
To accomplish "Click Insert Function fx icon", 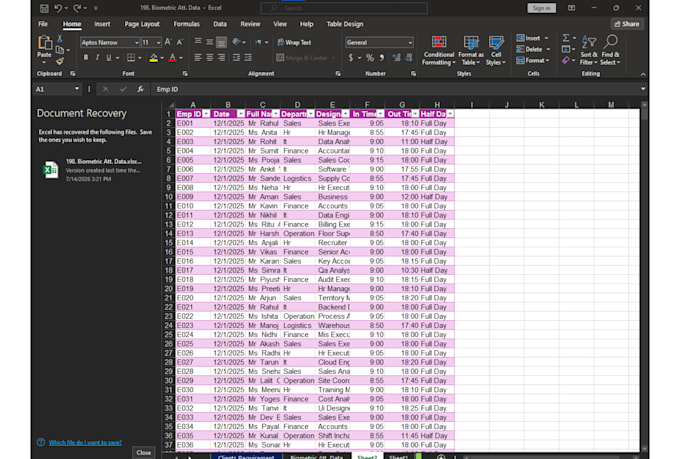I will pyautogui.click(x=140, y=89).
